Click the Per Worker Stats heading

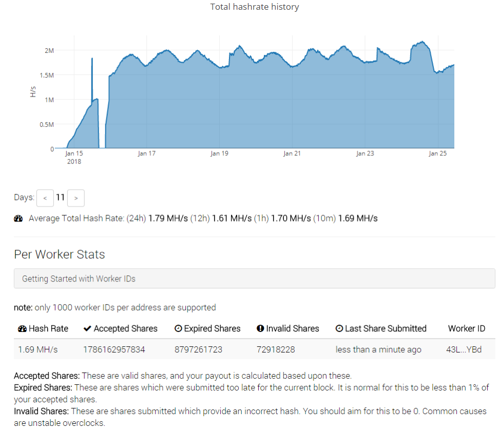tap(60, 254)
